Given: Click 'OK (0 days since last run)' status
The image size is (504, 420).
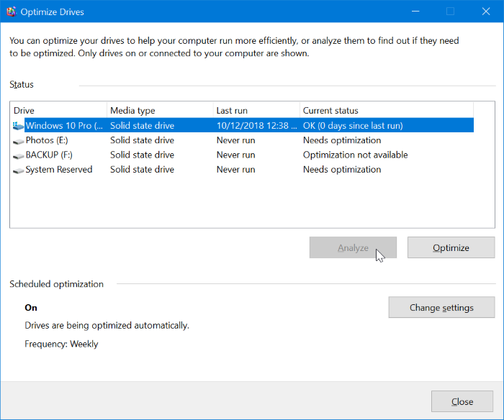Looking at the screenshot, I should tap(353, 126).
